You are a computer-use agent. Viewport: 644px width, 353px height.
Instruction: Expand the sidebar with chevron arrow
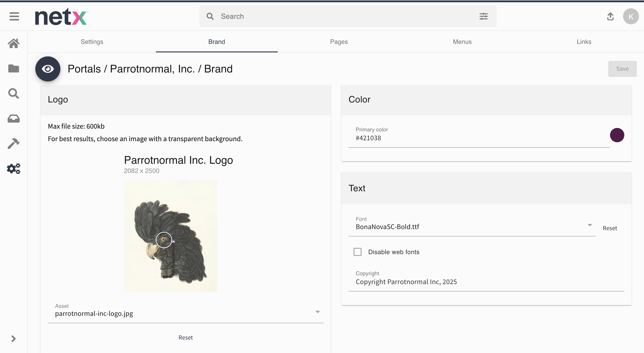click(x=13, y=338)
